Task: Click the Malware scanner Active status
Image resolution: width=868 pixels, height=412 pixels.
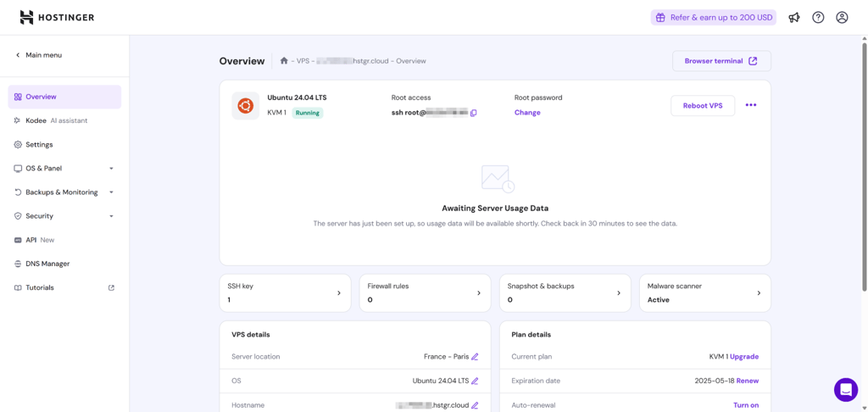Action: click(x=658, y=300)
